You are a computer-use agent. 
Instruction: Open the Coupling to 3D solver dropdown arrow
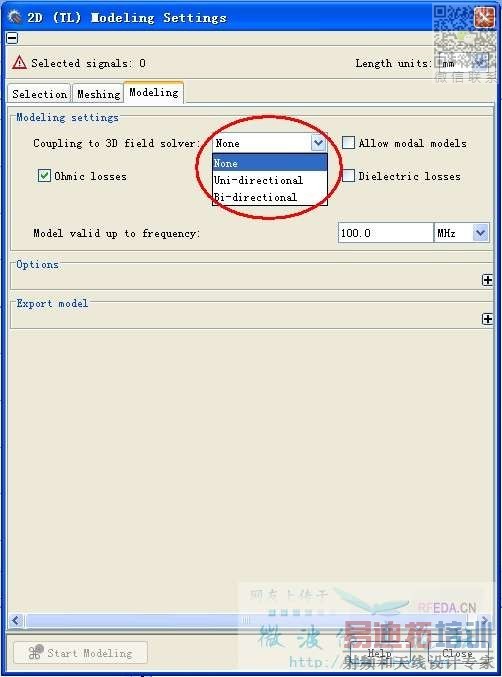[318, 143]
